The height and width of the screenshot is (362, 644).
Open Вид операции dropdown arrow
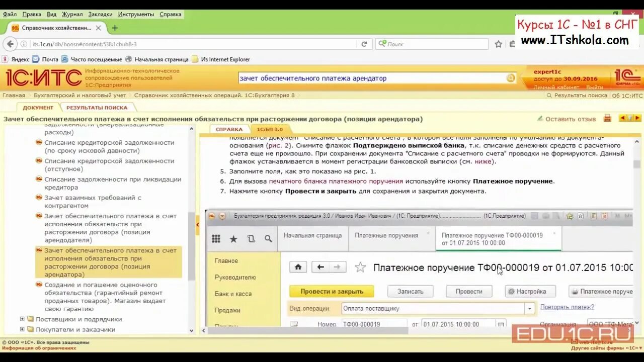tap(529, 308)
